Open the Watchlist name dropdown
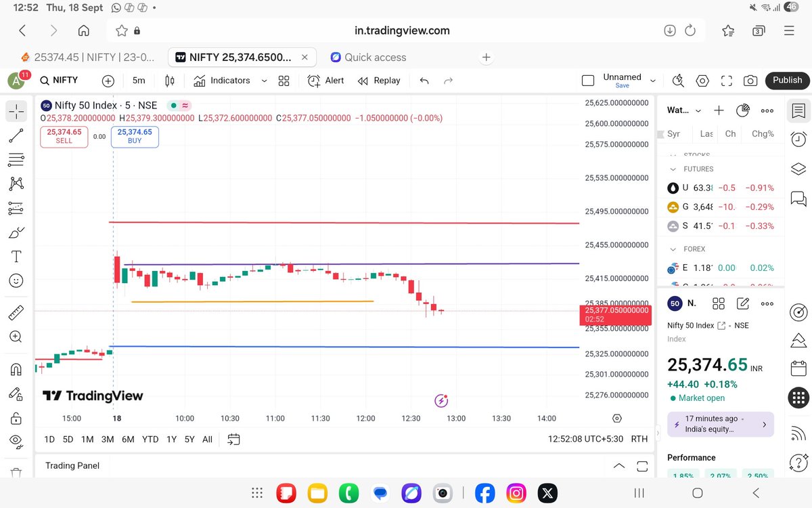Screen dimensions: 812x508 pos(684,110)
